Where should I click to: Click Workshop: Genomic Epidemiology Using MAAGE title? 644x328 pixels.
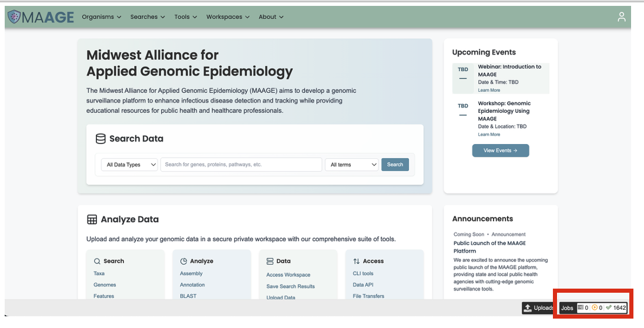point(504,111)
